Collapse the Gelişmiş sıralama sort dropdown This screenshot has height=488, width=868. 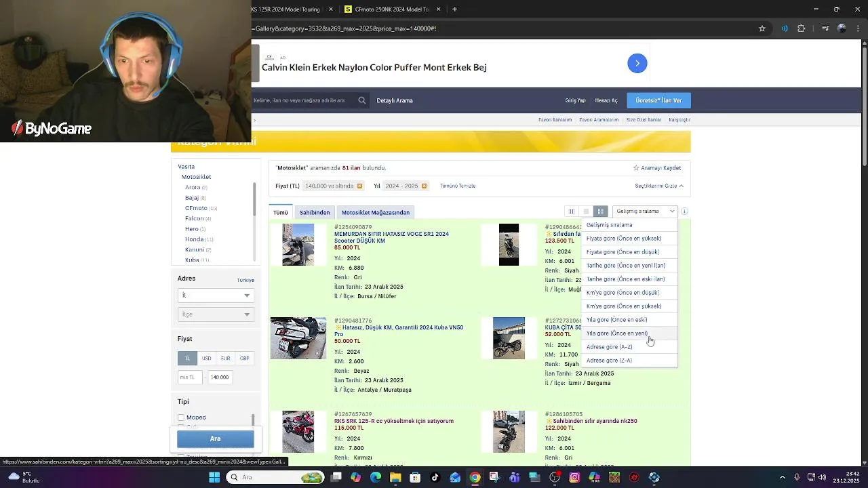click(x=644, y=211)
